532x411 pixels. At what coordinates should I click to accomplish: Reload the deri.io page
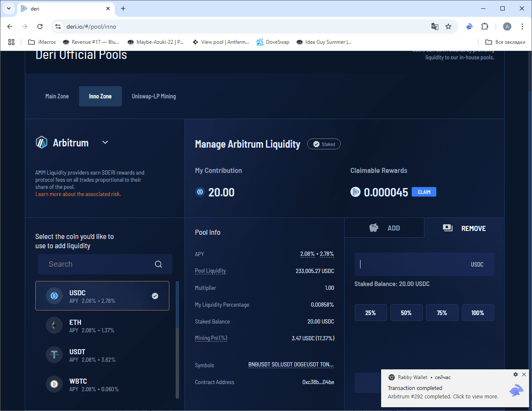point(40,27)
